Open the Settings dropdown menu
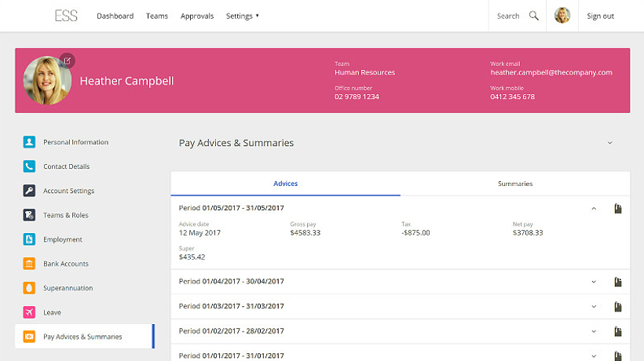 243,16
